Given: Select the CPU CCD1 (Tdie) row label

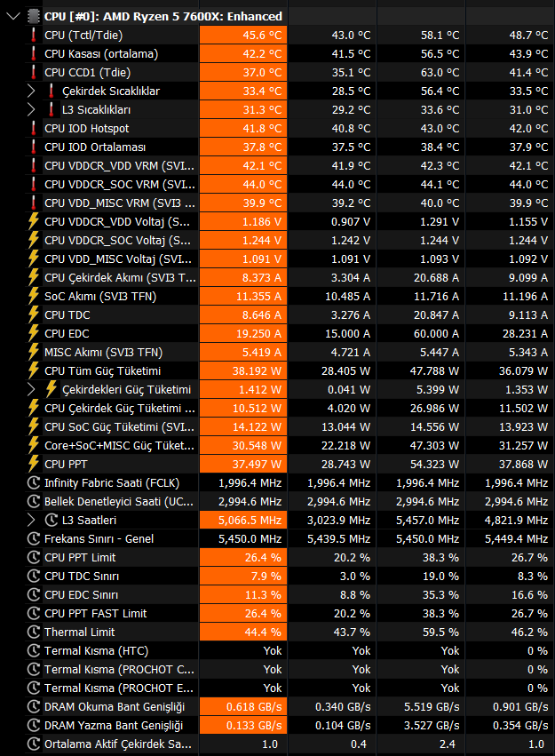Looking at the screenshot, I should point(87,73).
